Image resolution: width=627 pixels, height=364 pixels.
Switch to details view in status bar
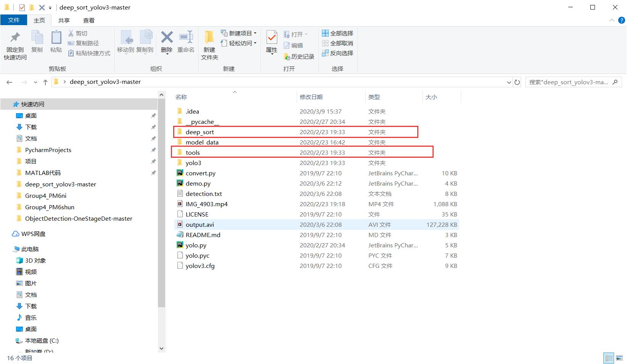(x=608, y=358)
